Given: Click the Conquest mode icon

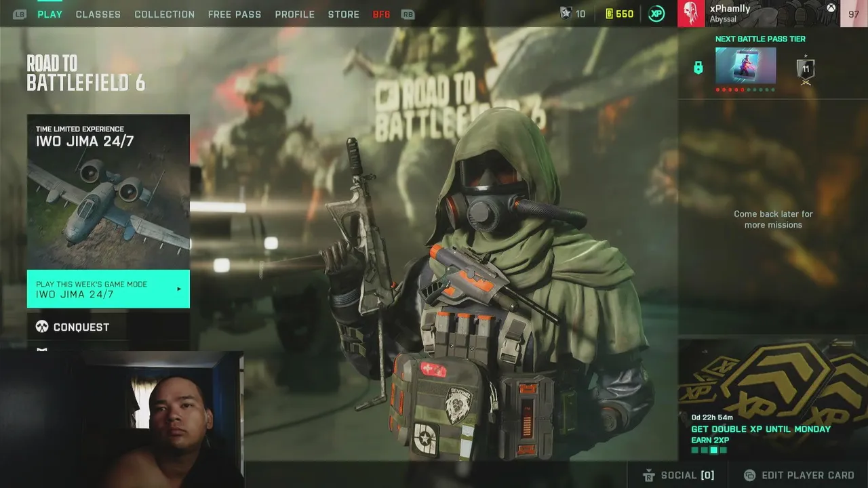Looking at the screenshot, I should pos(42,327).
